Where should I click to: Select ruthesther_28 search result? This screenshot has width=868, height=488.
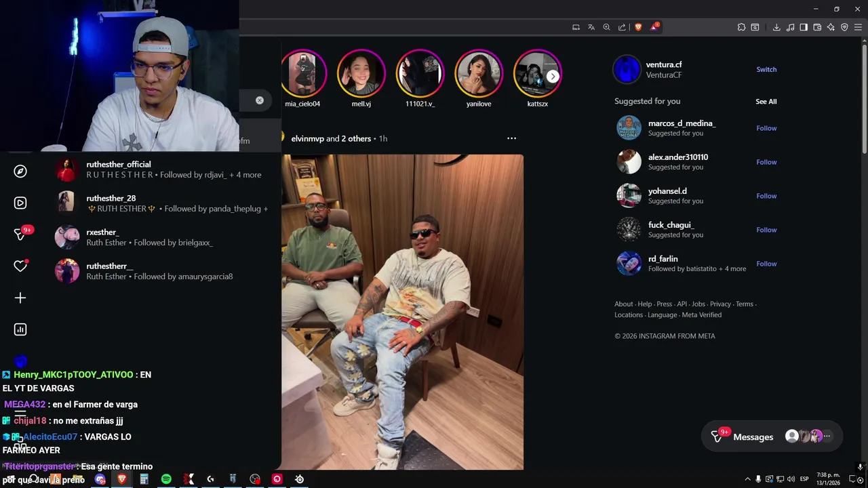point(163,203)
